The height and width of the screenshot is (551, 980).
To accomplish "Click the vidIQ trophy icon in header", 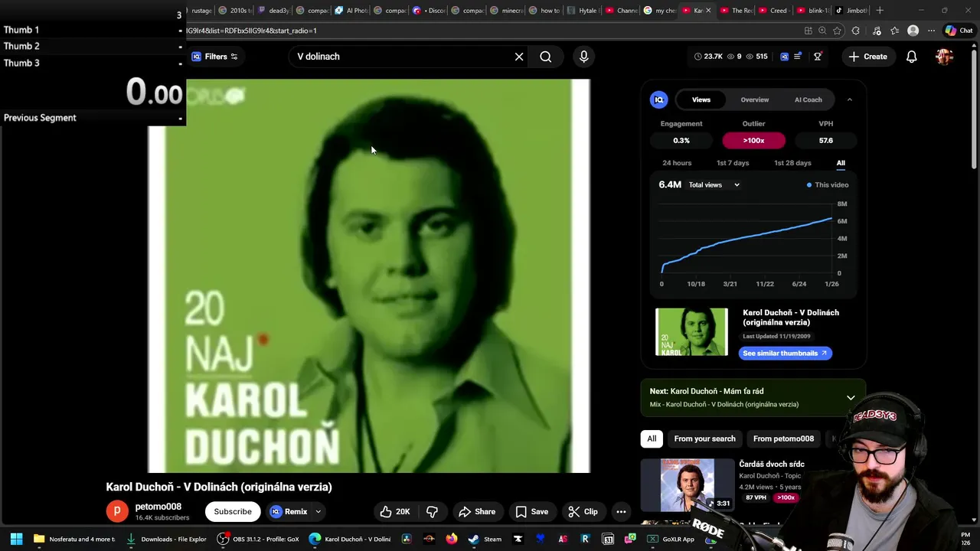I will [x=818, y=57].
